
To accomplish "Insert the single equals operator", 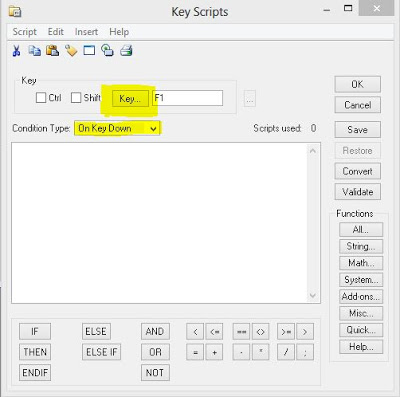I will pos(195,352).
